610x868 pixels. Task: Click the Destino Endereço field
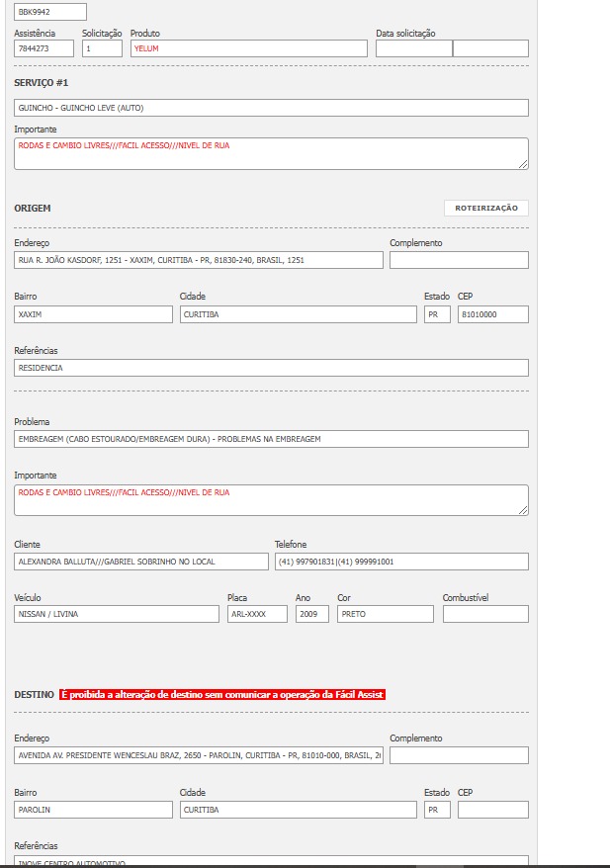pos(198,755)
